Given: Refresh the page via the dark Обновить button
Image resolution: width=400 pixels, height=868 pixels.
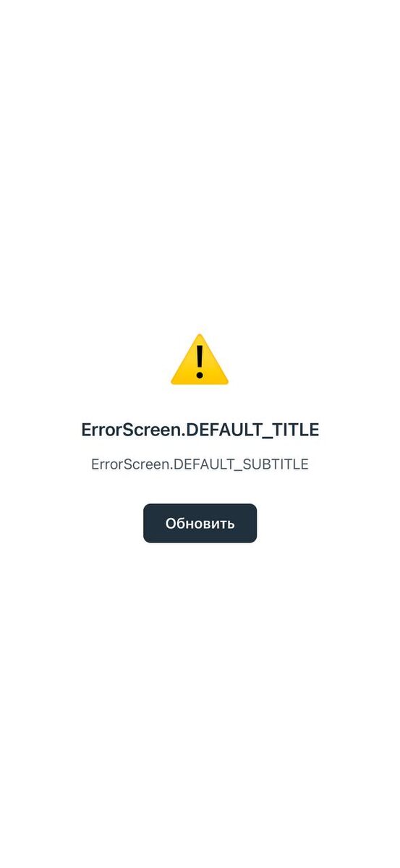Looking at the screenshot, I should 200,523.
